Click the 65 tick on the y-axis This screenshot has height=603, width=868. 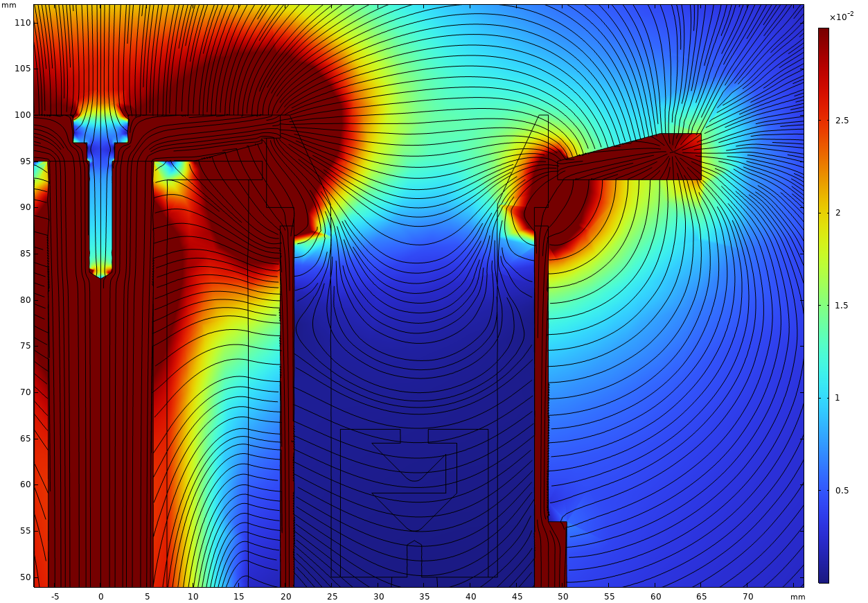tap(26, 439)
